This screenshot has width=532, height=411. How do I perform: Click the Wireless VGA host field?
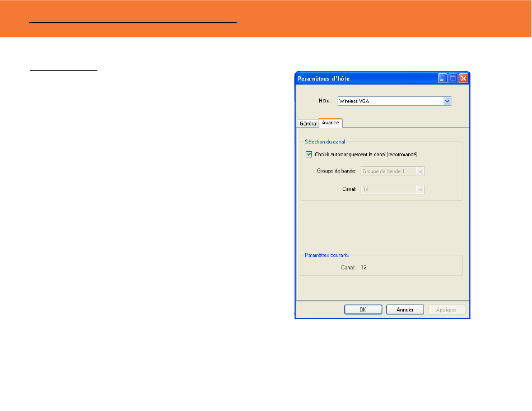tap(394, 101)
